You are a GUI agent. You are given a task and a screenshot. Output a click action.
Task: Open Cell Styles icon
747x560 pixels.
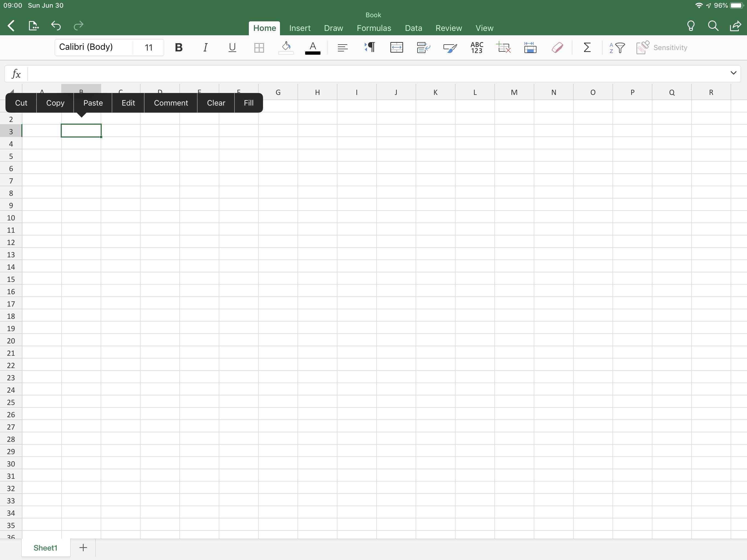[x=450, y=48]
